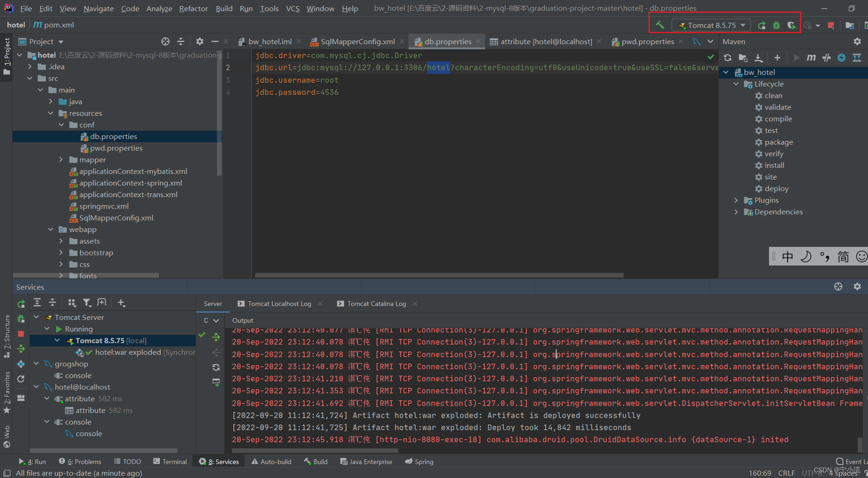The width and height of the screenshot is (868, 478).
Task: Open Services group-by dropdown
Action: (72, 303)
